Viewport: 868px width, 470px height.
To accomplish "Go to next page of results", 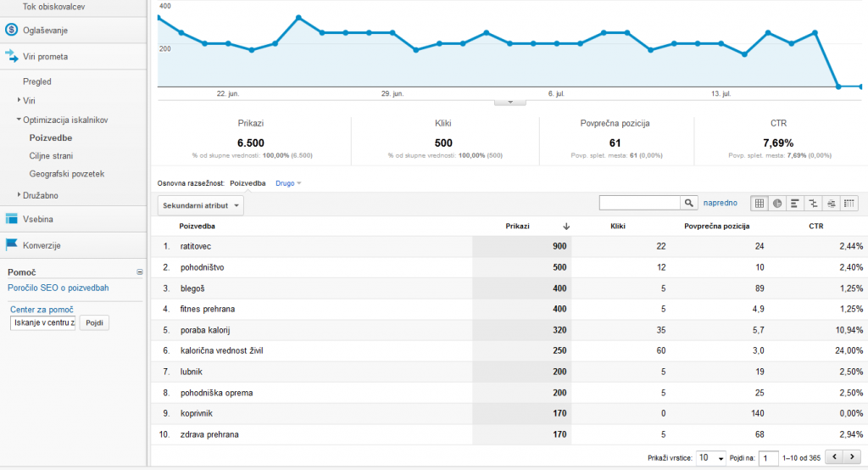I will [851, 457].
